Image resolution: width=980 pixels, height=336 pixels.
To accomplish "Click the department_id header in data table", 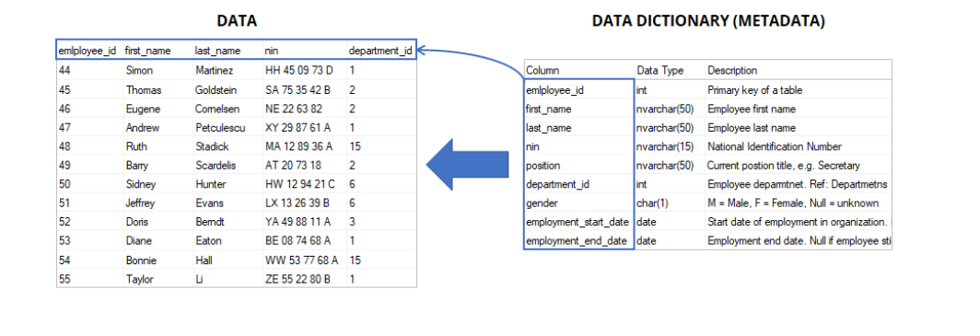I will click(380, 51).
